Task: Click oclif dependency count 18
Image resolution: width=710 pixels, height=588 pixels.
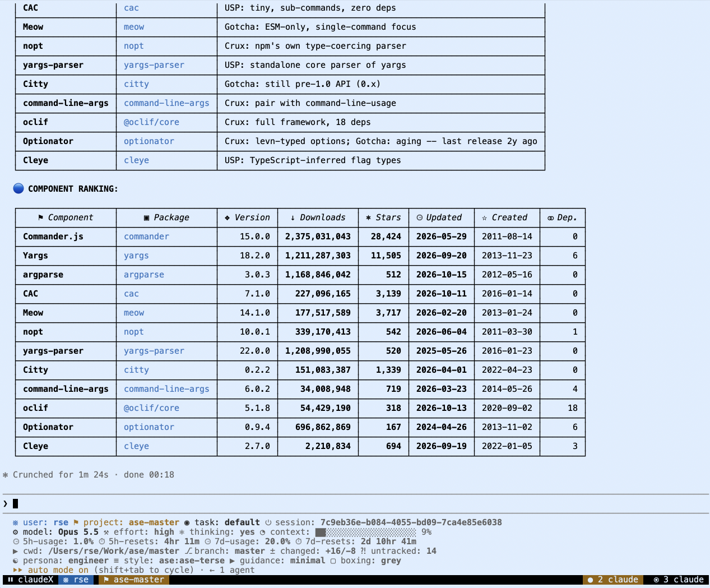Action: [x=573, y=408]
